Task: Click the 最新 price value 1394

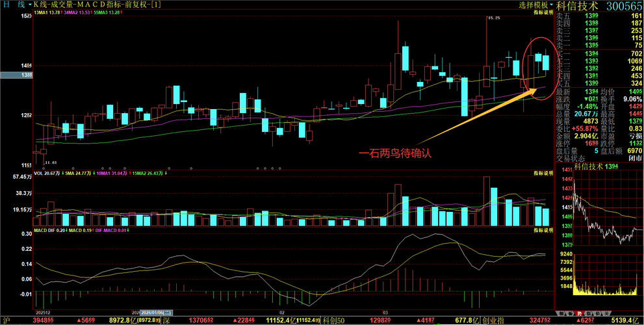Action: pos(591,92)
